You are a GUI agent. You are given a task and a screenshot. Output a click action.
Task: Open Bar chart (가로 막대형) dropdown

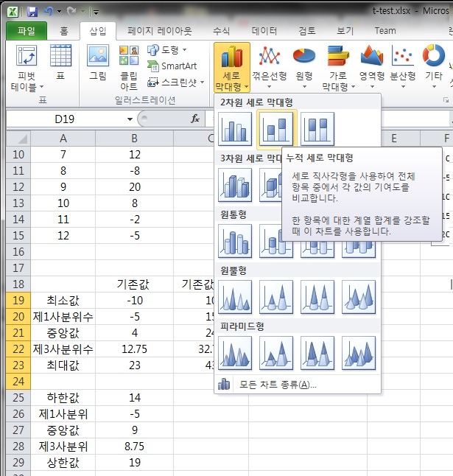click(x=338, y=67)
